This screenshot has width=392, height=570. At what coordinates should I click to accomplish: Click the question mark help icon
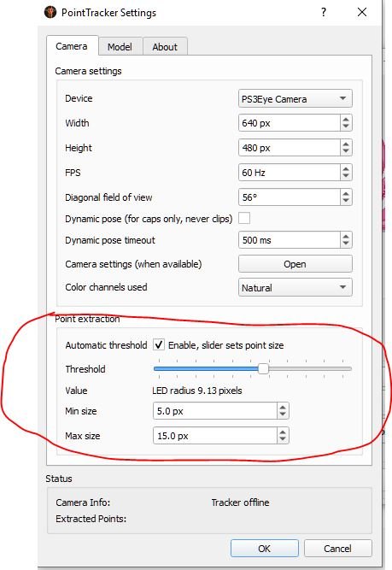(x=324, y=12)
